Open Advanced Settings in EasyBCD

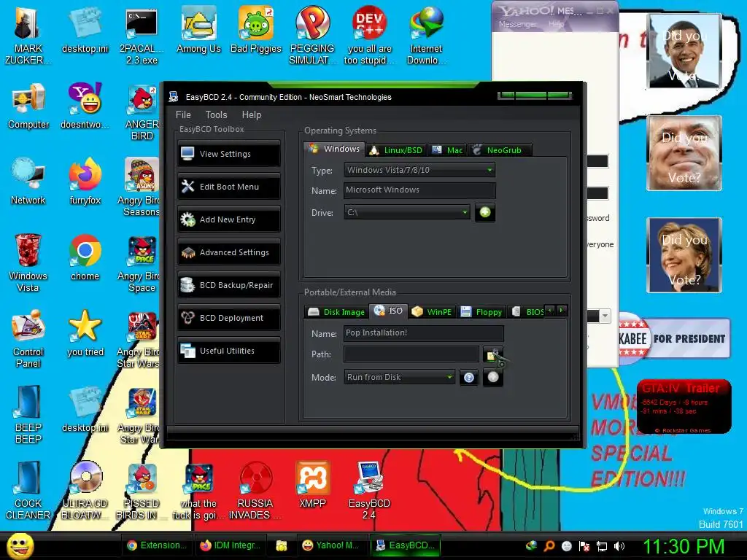[228, 252]
